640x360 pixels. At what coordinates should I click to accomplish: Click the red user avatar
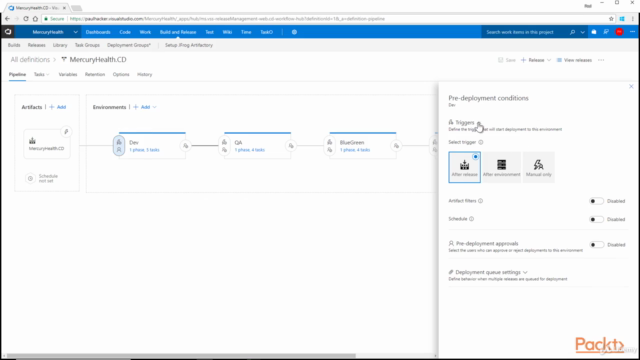619,32
